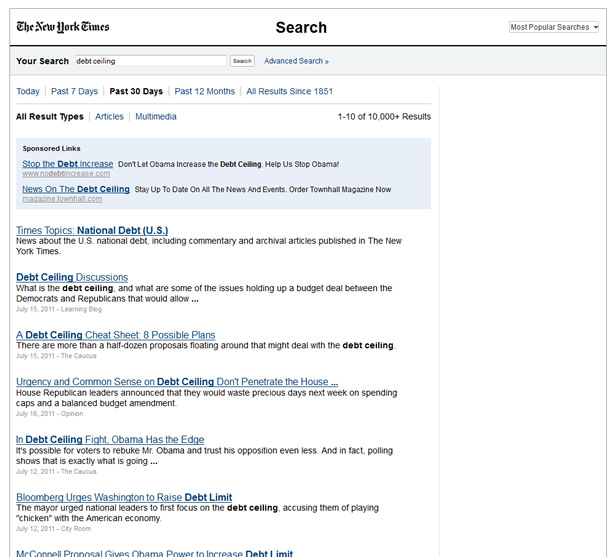This screenshot has height=557, width=615.
Task: Open Urgency and Common Sense opinion article
Action: [177, 382]
